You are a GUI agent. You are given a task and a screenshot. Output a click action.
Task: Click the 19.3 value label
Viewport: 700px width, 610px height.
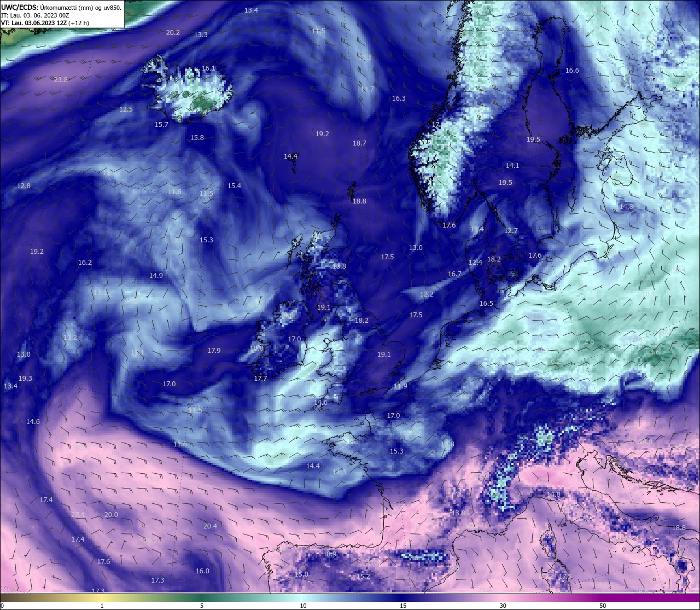coord(25,379)
